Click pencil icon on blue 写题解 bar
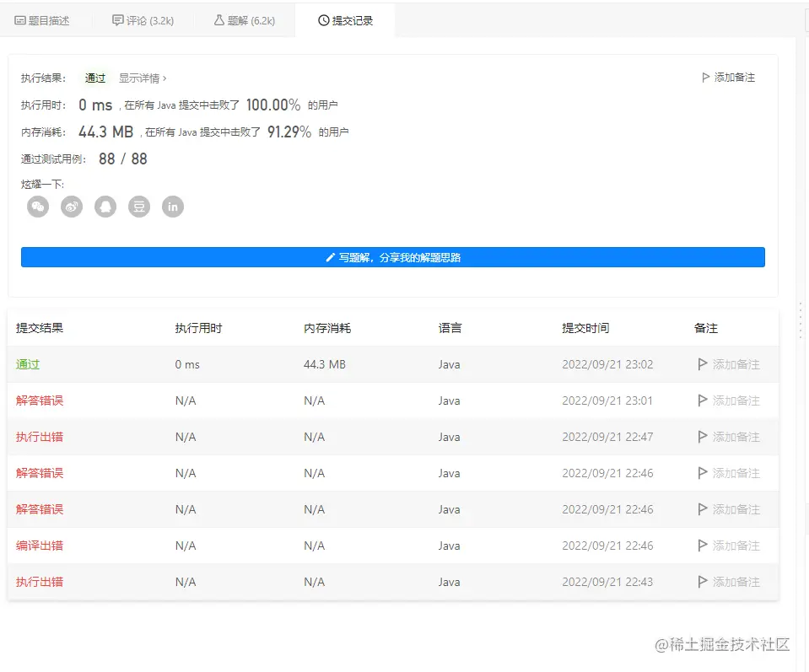 [331, 257]
